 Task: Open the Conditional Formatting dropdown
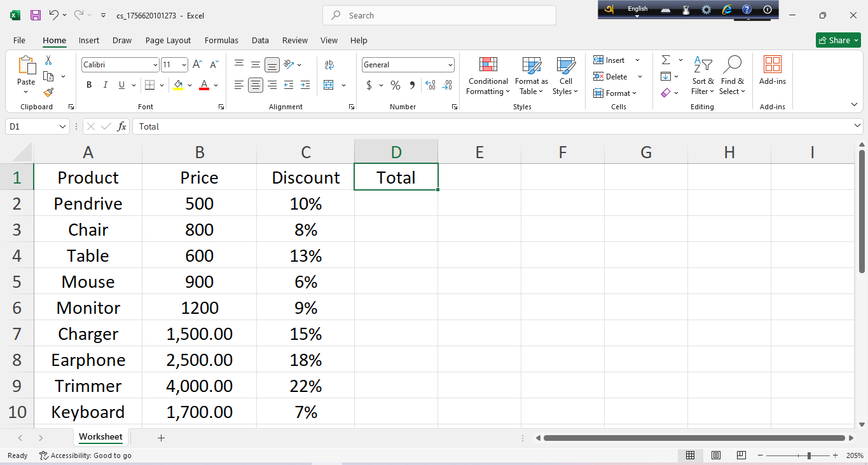click(488, 76)
